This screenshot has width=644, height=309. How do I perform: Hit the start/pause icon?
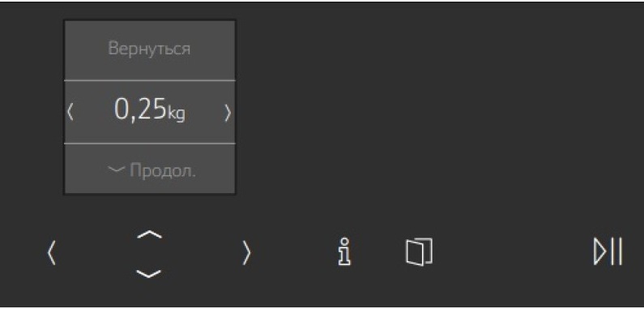pyautogui.click(x=608, y=251)
